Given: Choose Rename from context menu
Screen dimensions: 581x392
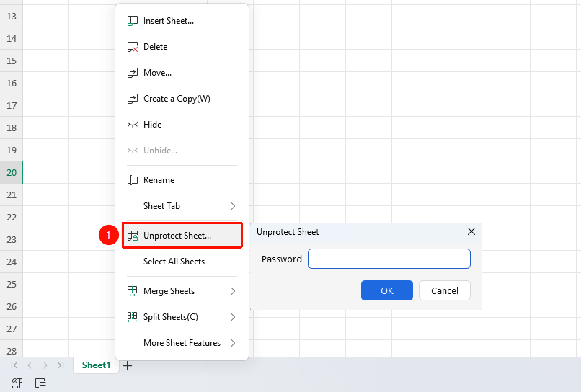Looking at the screenshot, I should pyautogui.click(x=182, y=180).
